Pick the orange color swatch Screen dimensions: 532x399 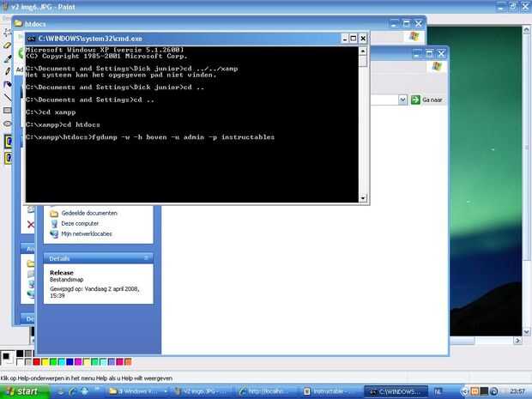128,362
